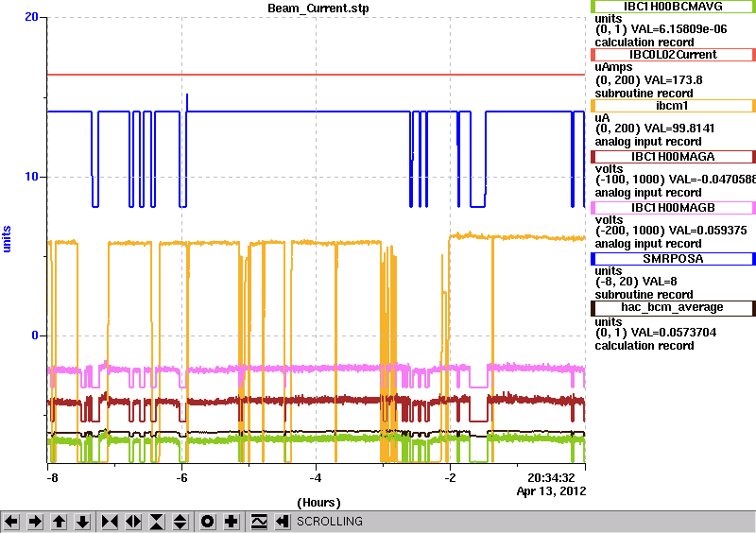Select the IBC0L02Current legend label
This screenshot has width=756, height=533.
point(673,55)
